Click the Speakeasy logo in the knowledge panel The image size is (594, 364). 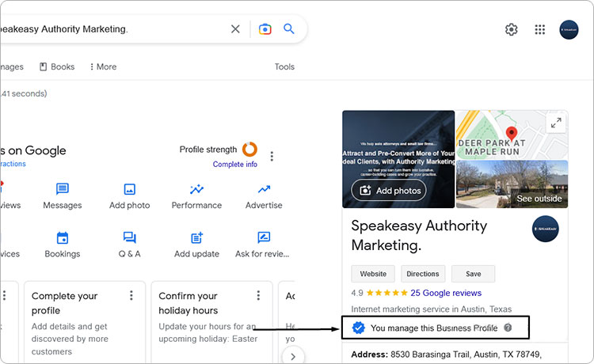[545, 229]
